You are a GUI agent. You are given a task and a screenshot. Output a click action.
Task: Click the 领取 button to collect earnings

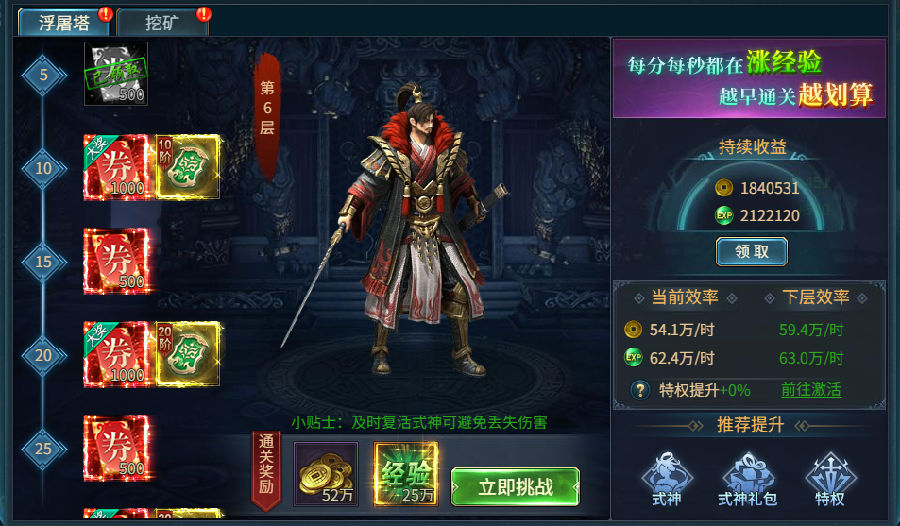751,252
